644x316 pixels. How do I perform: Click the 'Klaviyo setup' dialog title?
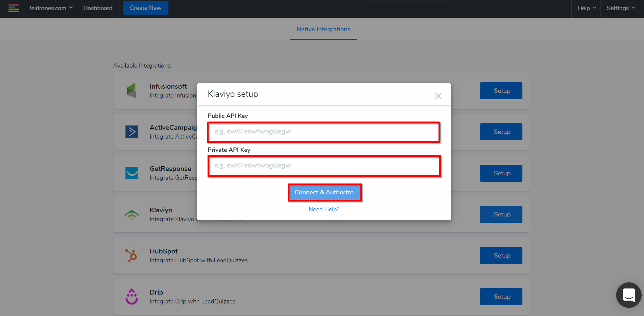pos(233,94)
